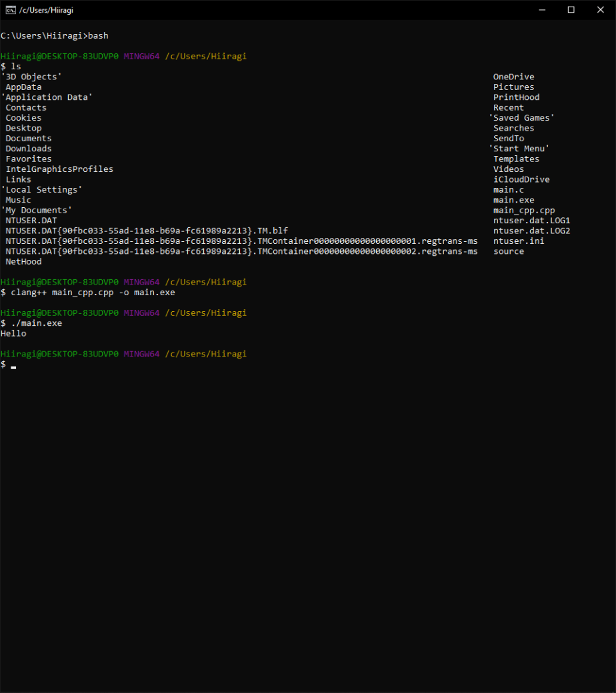The width and height of the screenshot is (616, 693).
Task: Click the OneDrive entry in the listing
Action: pos(513,77)
